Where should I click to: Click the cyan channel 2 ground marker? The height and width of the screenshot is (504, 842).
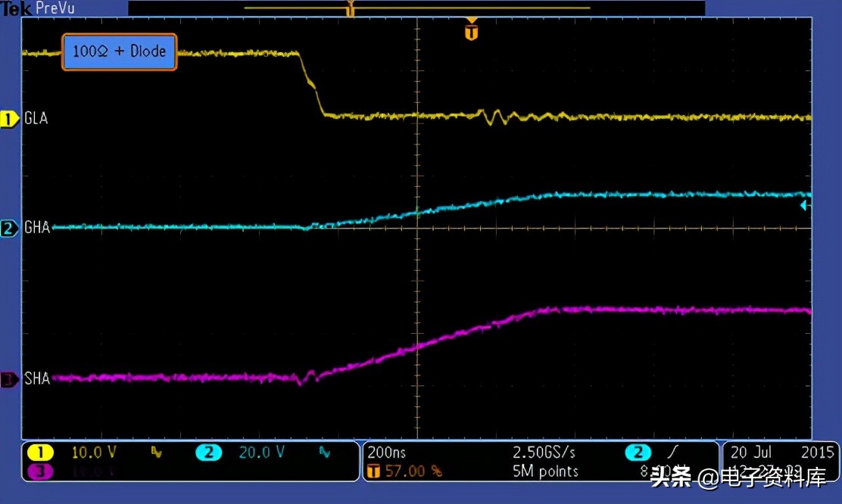coord(9,228)
